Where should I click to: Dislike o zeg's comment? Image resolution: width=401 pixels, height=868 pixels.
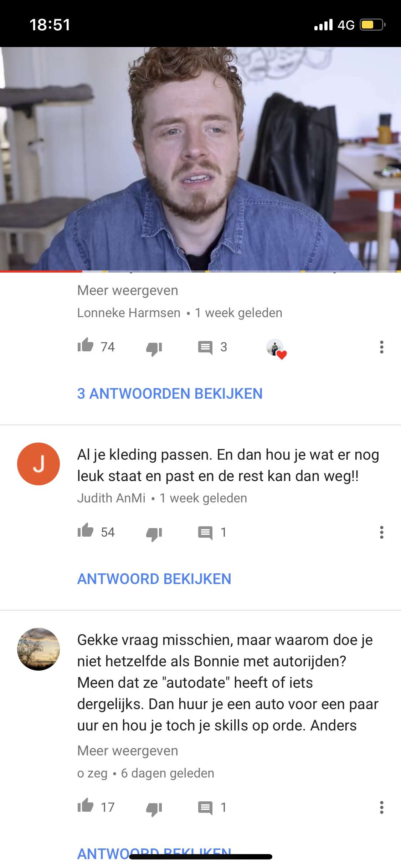(x=154, y=808)
